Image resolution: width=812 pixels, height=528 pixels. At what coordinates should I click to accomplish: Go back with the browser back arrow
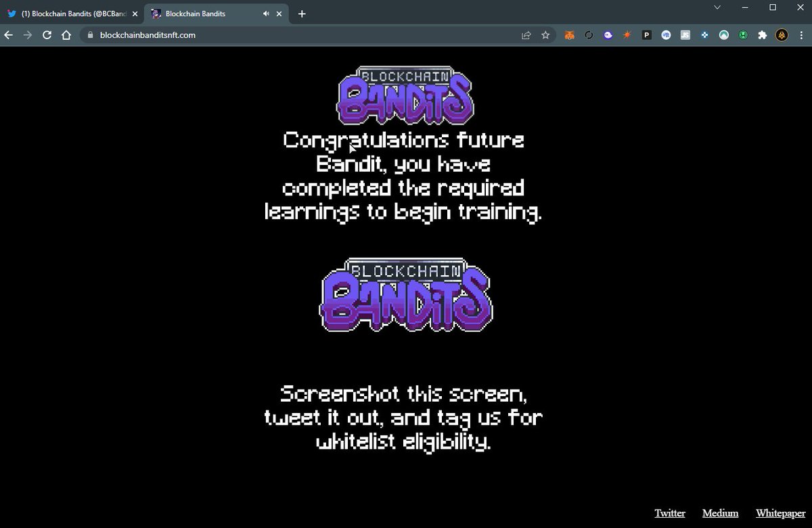click(x=8, y=35)
